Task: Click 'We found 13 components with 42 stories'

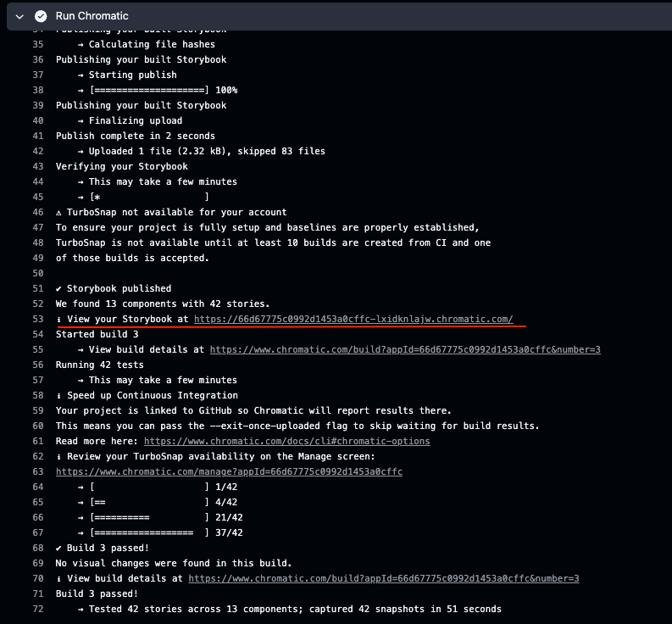Action: (x=163, y=304)
